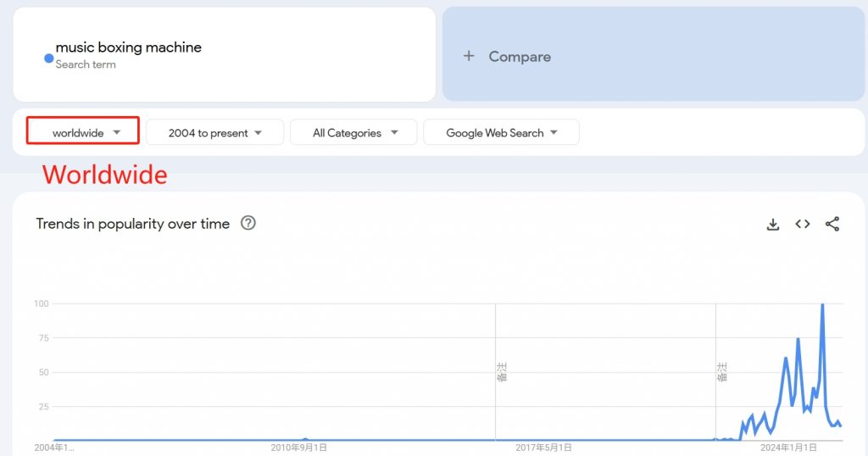Click the 2010年9月1日 axis label

(299, 448)
